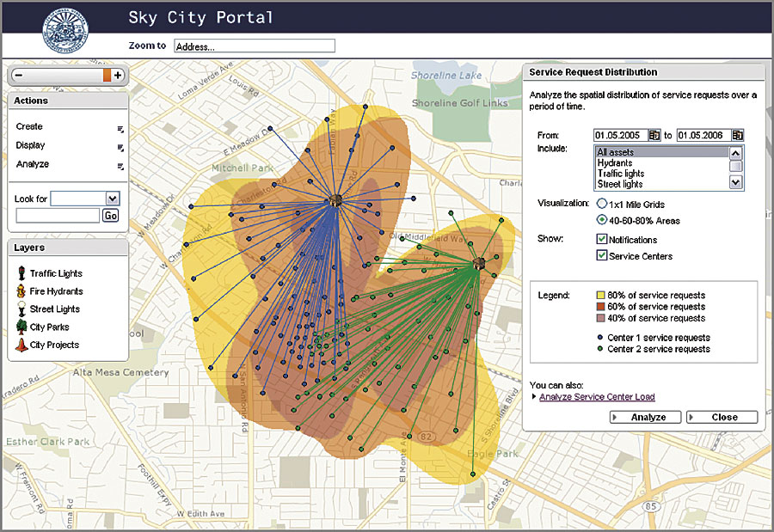Select the Traffic Lights layer label
Viewport: 774px width, 532px height.
tap(56, 273)
